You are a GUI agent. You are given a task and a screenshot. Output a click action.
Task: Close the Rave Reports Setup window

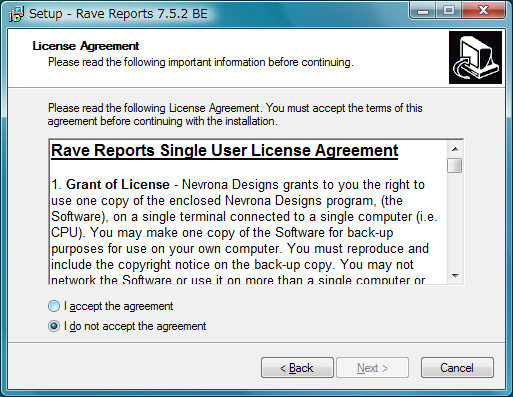click(483, 11)
